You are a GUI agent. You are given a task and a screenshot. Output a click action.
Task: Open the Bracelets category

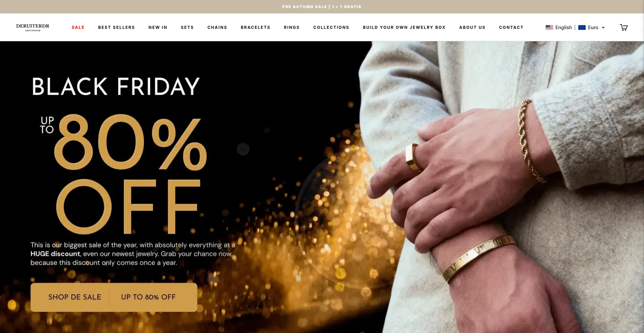click(x=255, y=27)
